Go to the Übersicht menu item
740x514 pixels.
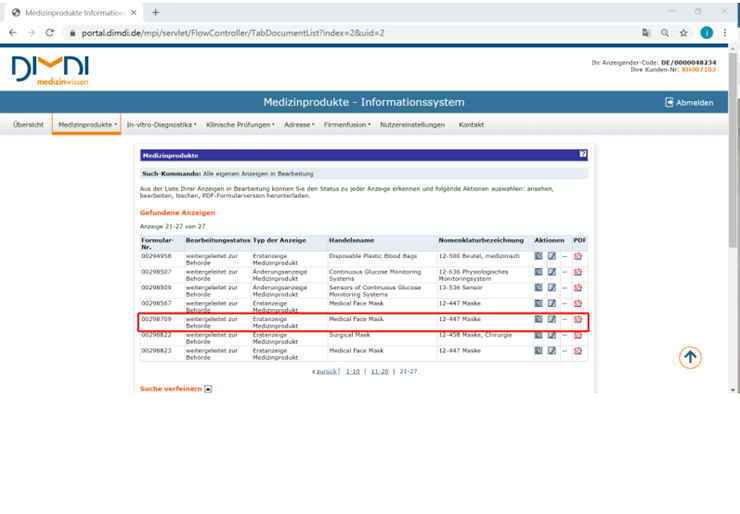tap(28, 125)
